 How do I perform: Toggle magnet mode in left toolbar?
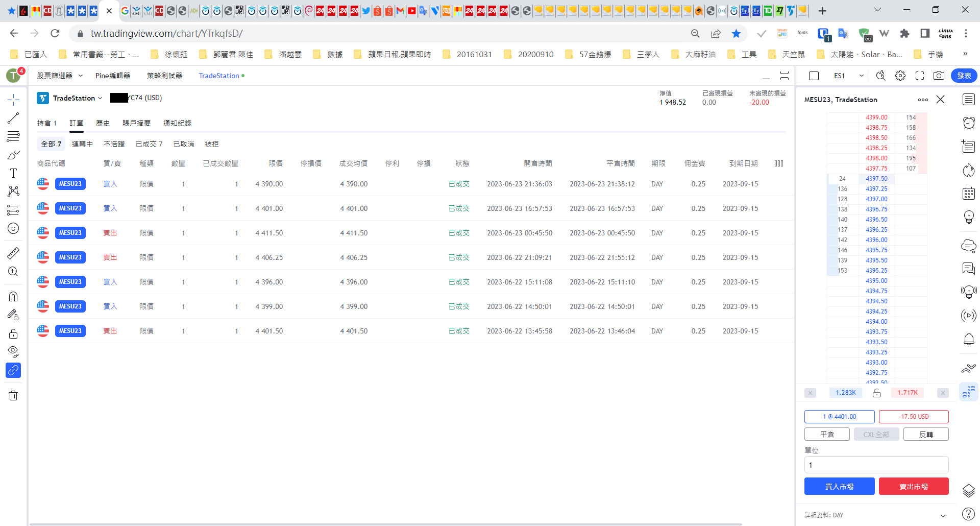click(x=13, y=296)
